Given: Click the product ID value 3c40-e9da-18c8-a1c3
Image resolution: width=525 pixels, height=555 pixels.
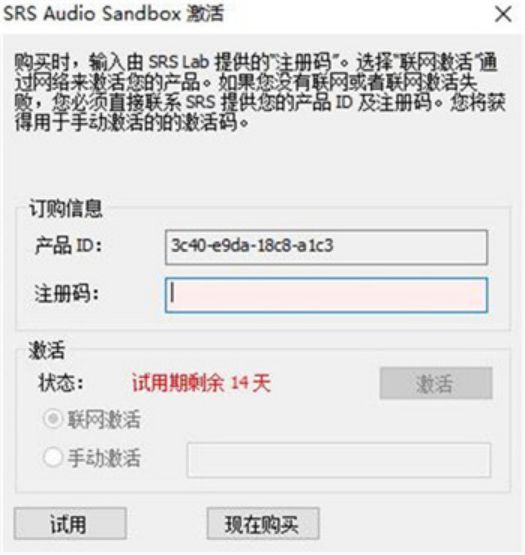Looking at the screenshot, I should click(252, 245).
